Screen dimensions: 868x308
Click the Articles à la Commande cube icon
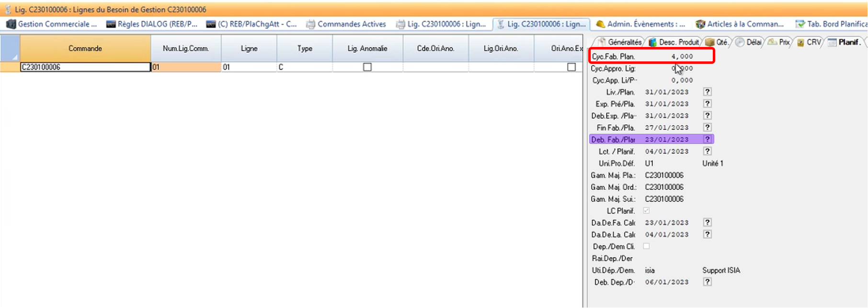tap(700, 24)
